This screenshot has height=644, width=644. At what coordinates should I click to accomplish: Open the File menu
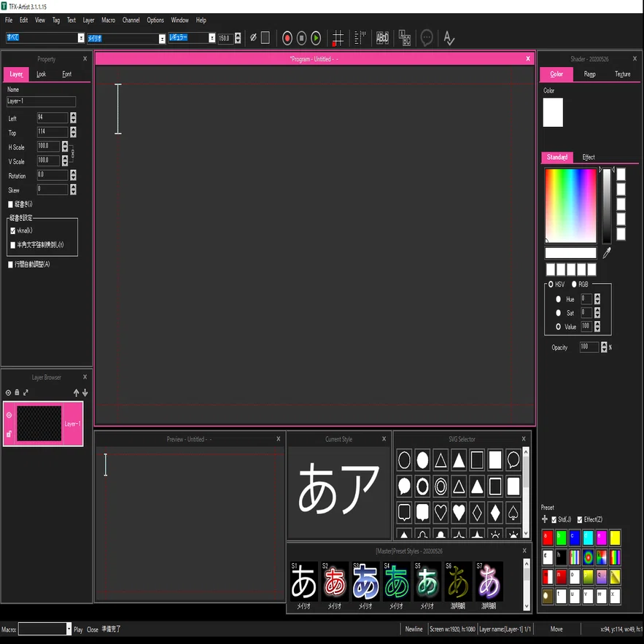[x=9, y=20]
